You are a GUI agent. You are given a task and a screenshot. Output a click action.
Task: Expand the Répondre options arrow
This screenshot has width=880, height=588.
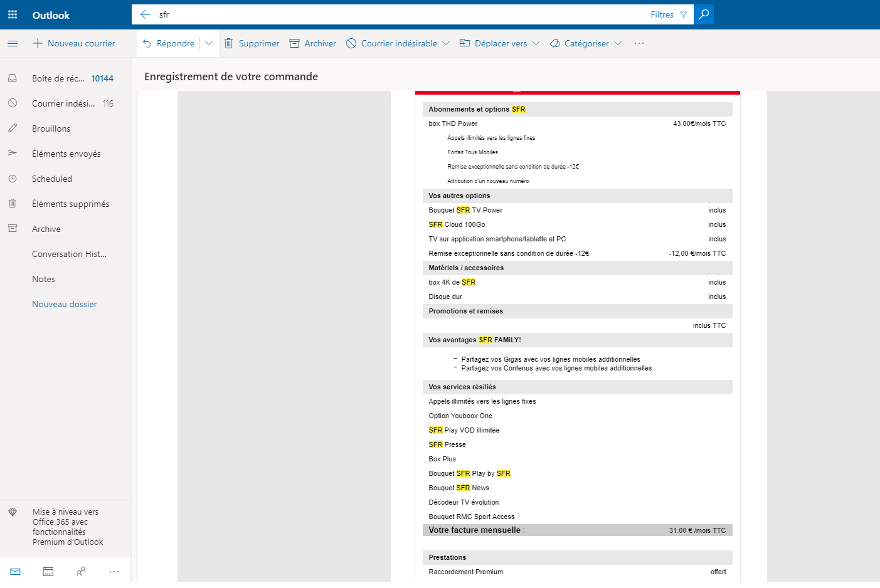pyautogui.click(x=209, y=43)
